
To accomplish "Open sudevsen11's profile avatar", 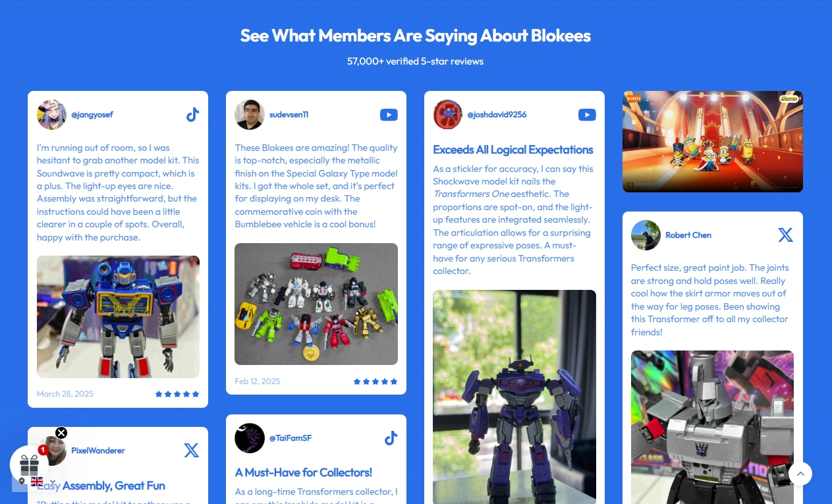I will point(250,115).
